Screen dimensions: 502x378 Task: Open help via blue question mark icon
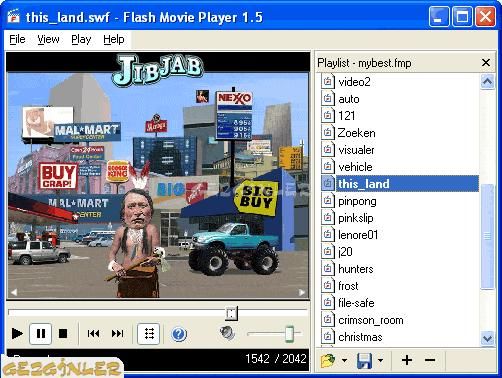pos(179,334)
